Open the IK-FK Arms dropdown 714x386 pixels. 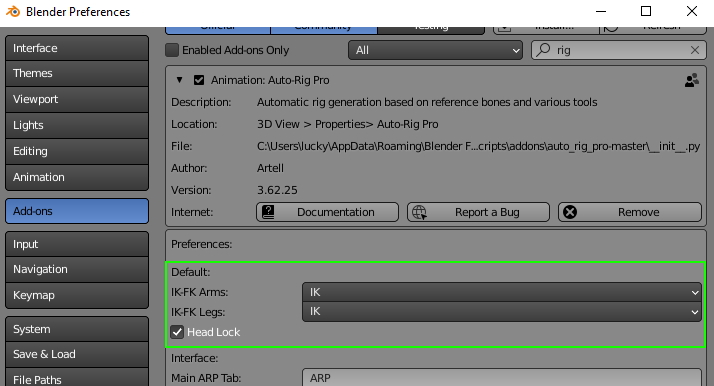(x=502, y=292)
